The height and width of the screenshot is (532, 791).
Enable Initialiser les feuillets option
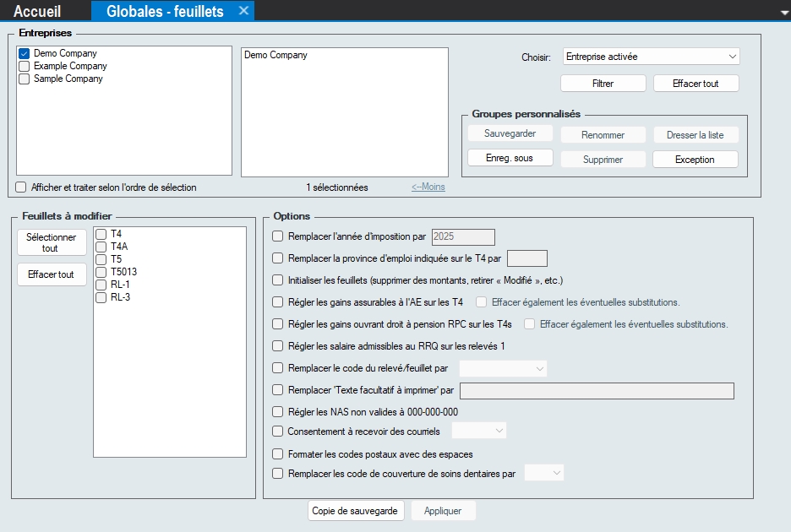click(x=278, y=280)
